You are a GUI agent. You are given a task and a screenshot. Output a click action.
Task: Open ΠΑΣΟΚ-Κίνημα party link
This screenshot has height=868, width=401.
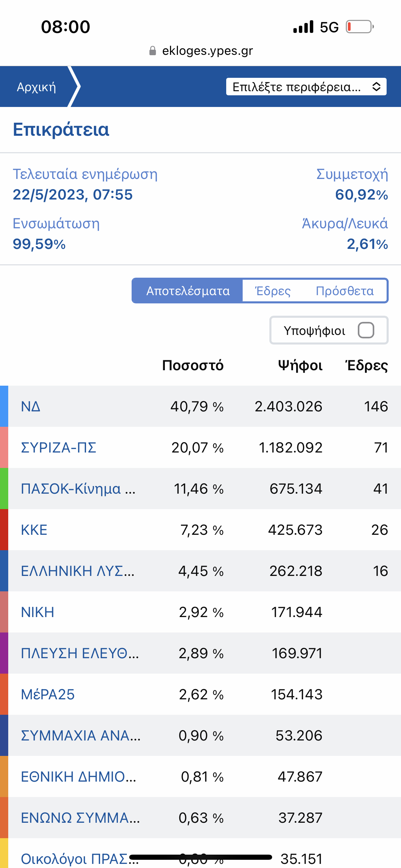pos(78,489)
